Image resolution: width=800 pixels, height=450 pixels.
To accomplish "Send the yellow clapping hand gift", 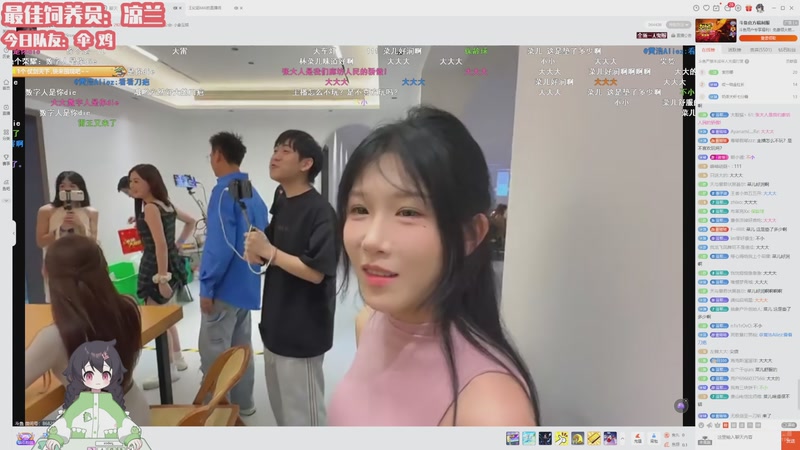I will 561,438.
